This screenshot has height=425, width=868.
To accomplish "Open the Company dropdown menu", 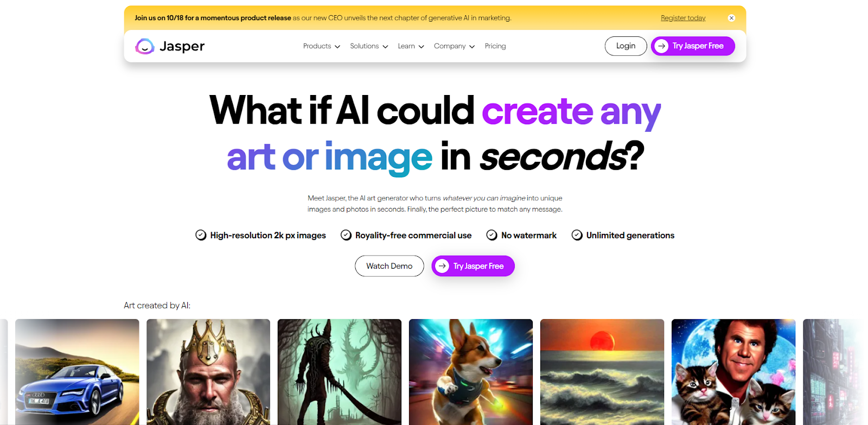I will tap(454, 46).
